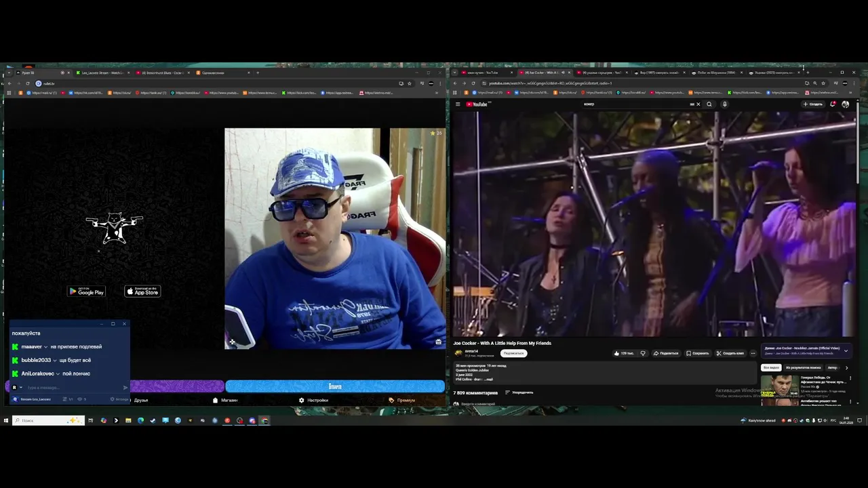Click Download on the App Store button
This screenshot has width=868, height=488.
[x=142, y=291]
